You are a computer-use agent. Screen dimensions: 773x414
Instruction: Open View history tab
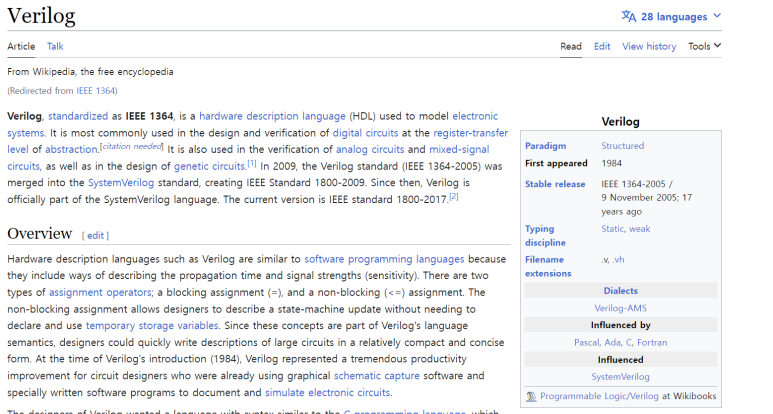tap(649, 46)
